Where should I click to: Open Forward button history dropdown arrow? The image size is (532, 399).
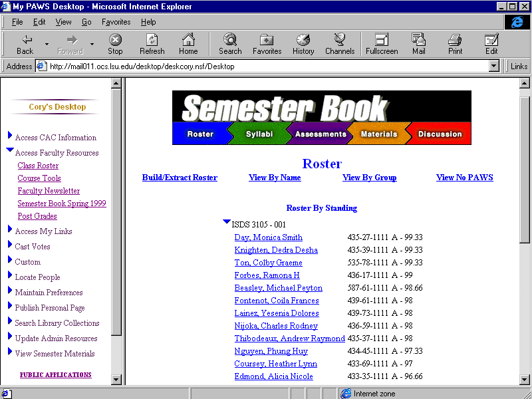coord(92,44)
